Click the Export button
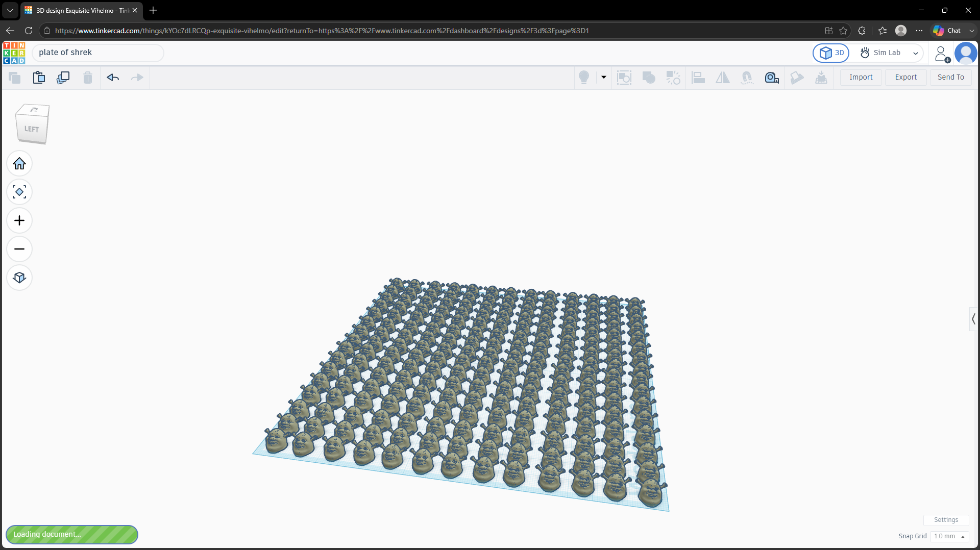 coord(906,78)
